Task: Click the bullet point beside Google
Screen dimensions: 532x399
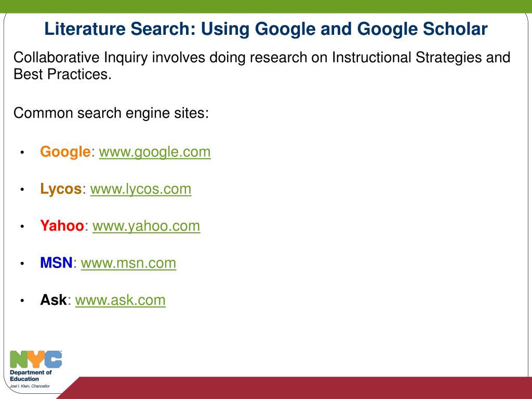Action: coord(22,152)
